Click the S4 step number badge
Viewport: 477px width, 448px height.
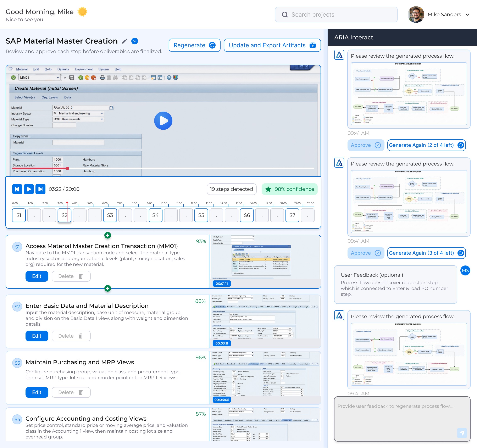[x=17, y=419]
